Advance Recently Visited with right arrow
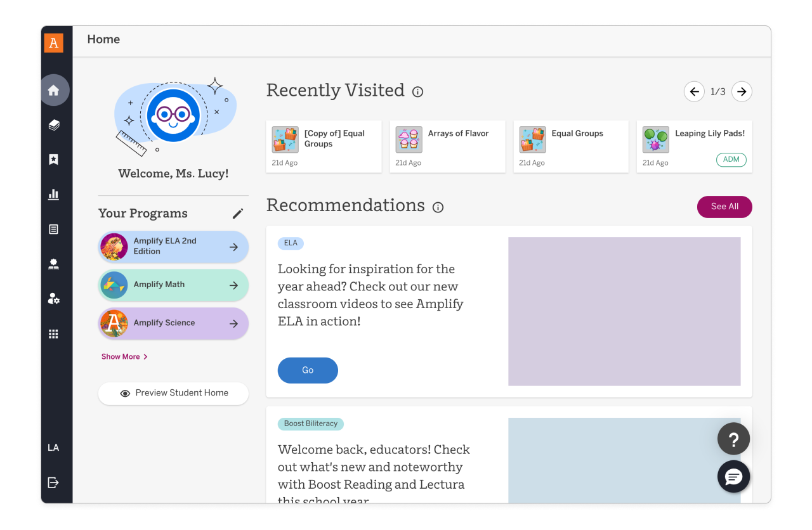 point(742,91)
